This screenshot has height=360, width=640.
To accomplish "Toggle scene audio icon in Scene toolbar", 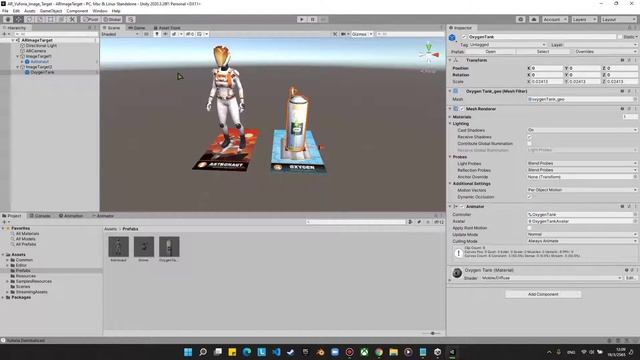I will [165, 34].
